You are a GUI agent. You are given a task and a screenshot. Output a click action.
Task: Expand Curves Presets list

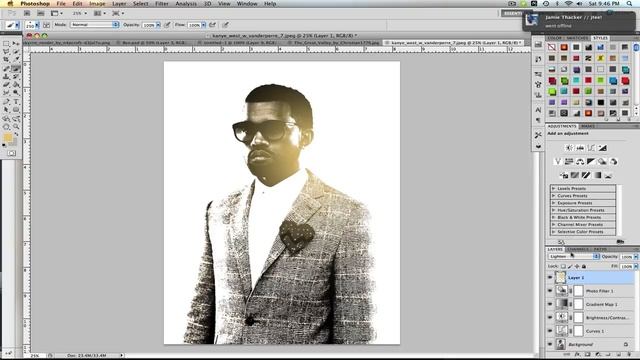coord(553,196)
